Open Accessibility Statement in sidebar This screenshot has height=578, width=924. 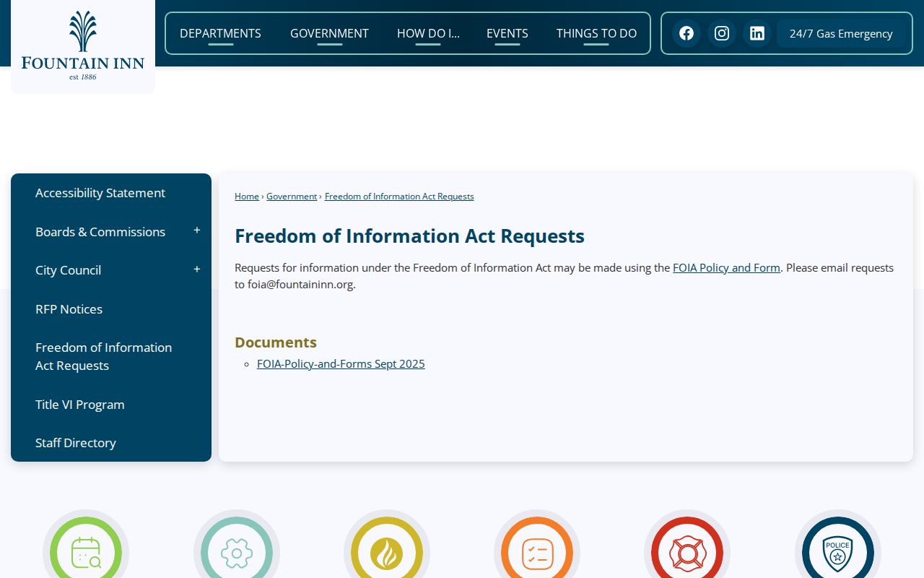[100, 193]
